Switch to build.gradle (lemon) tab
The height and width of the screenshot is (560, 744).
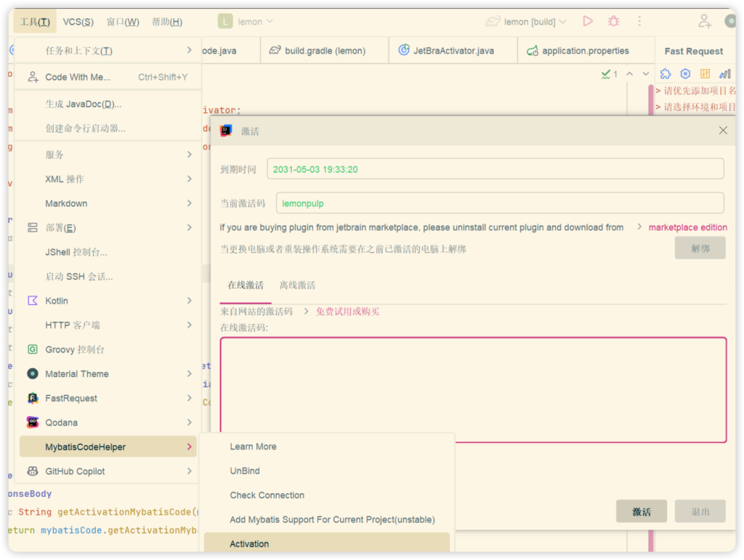pos(324,51)
